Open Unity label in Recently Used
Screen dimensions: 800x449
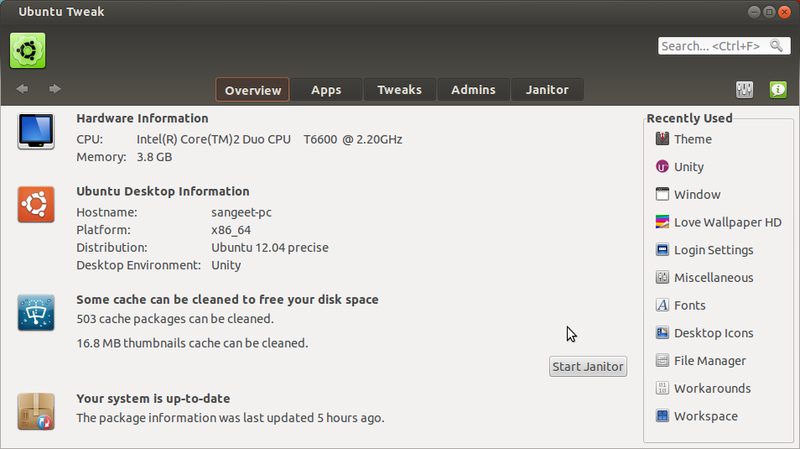click(x=689, y=167)
